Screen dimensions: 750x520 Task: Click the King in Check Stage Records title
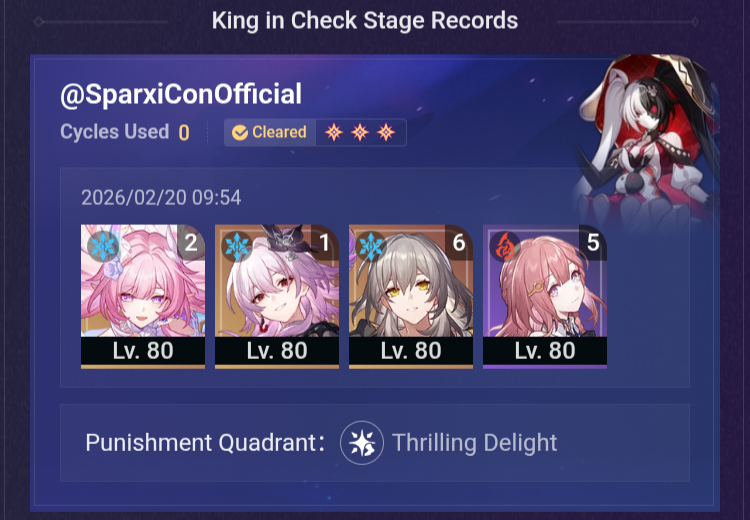click(365, 21)
